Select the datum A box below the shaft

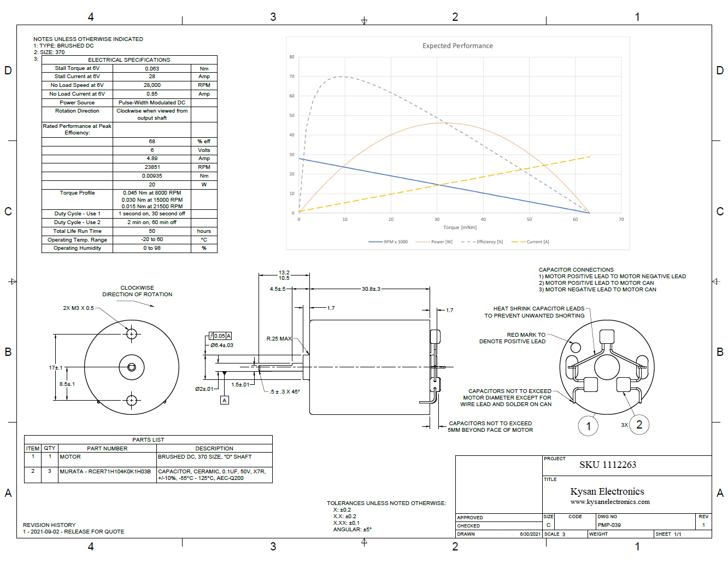[x=224, y=400]
